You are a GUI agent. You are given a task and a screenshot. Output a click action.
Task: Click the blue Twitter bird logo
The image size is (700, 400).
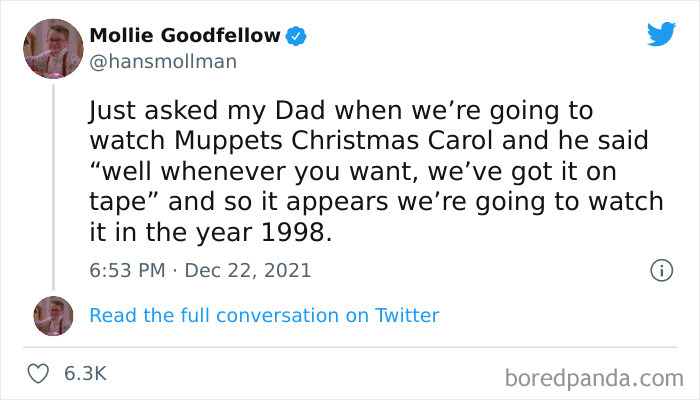[661, 34]
